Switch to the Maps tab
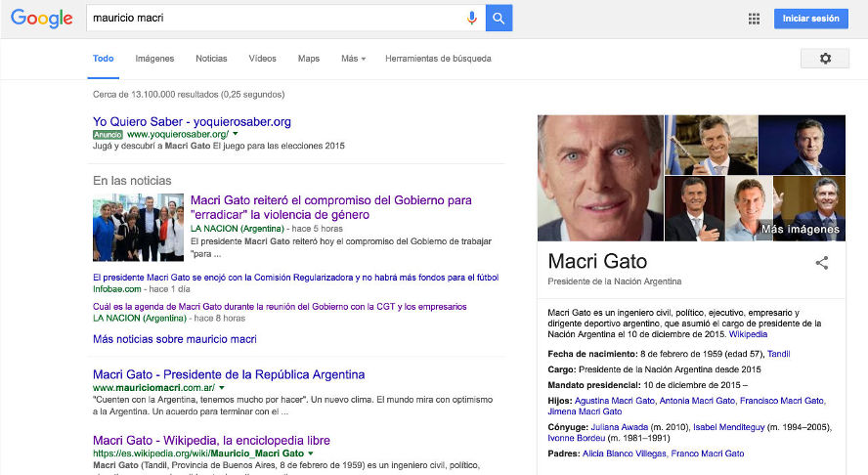This screenshot has height=475, width=868. (308, 59)
